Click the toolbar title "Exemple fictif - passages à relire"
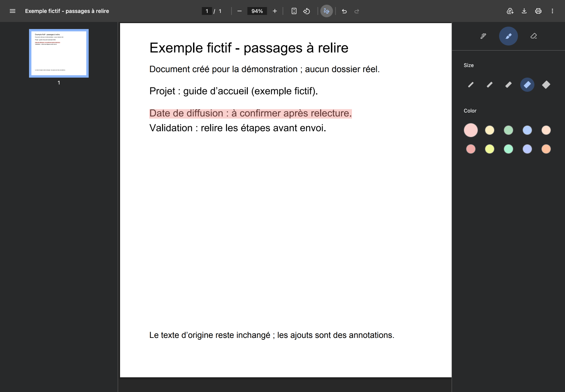Image resolution: width=565 pixels, height=392 pixels. click(67, 11)
